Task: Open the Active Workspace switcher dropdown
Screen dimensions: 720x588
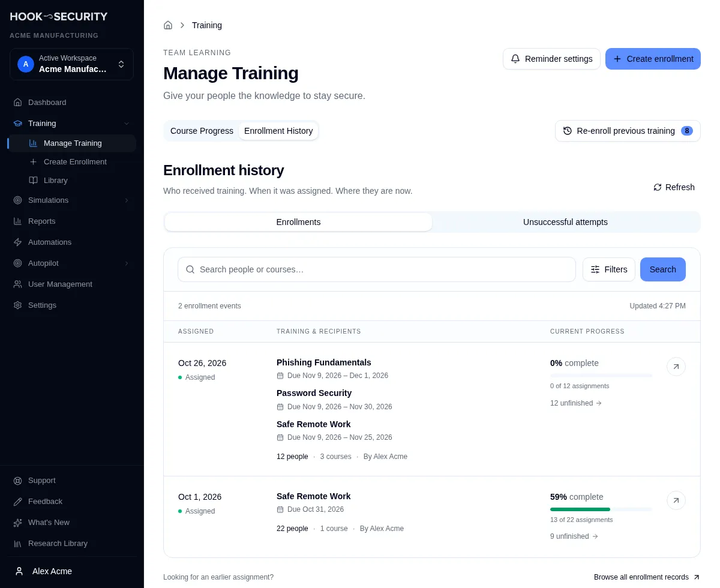Action: (71, 64)
